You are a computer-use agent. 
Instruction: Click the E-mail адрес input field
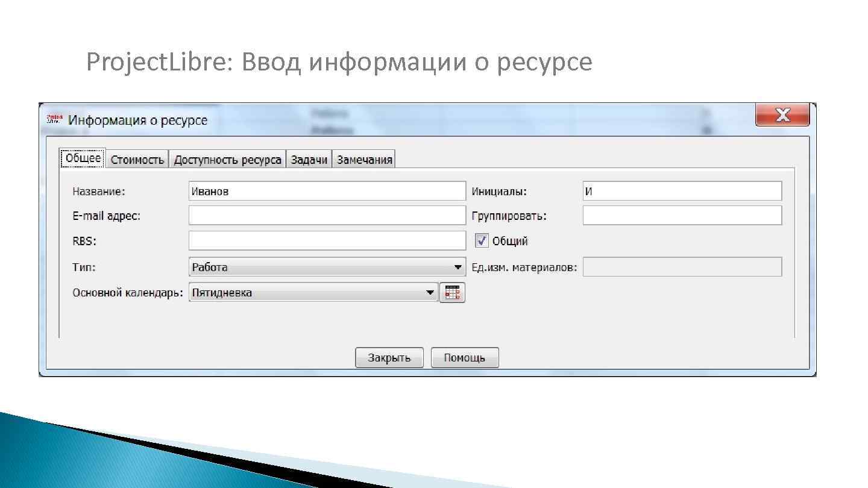[x=327, y=216]
